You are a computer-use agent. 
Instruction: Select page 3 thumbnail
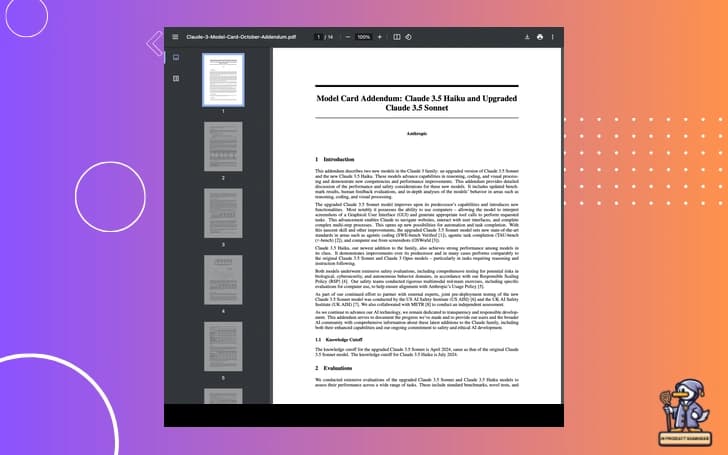223,213
